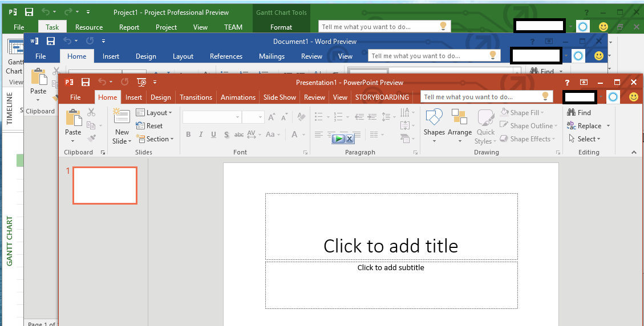Switch to Word Mailings tab
Image resolution: width=644 pixels, height=326 pixels.
point(272,56)
